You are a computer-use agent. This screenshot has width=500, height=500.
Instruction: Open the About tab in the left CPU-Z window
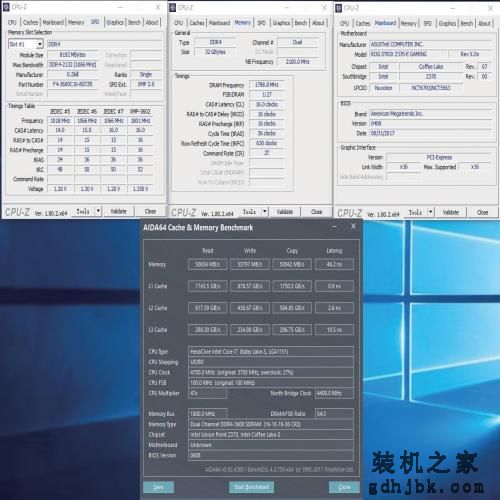152,22
